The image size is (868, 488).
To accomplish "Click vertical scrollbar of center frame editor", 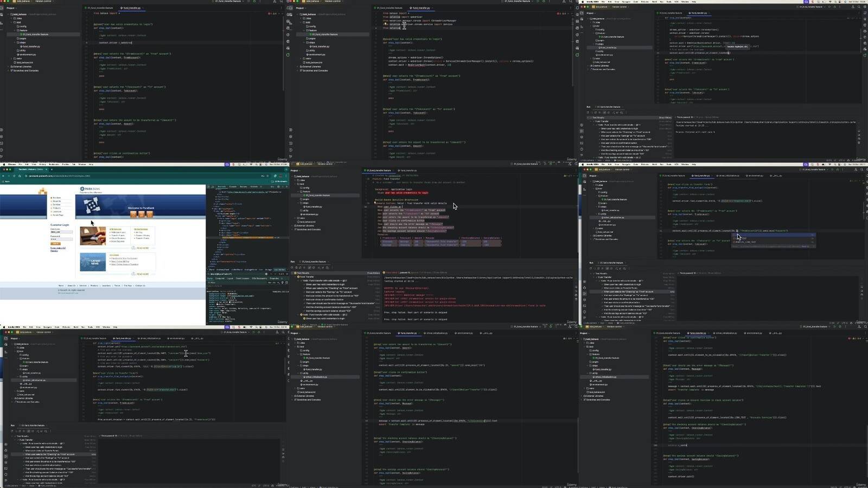I will pyautogui.click(x=577, y=216).
